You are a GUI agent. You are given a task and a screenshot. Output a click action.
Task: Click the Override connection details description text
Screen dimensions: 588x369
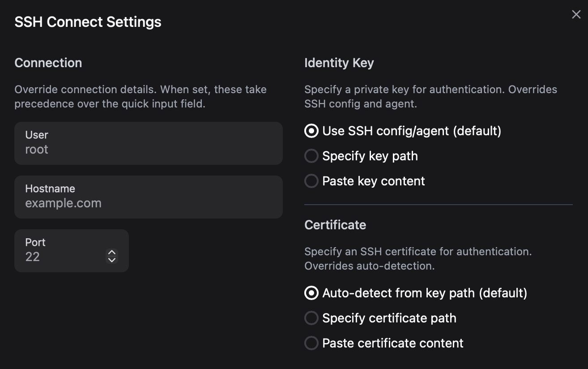[x=141, y=96]
